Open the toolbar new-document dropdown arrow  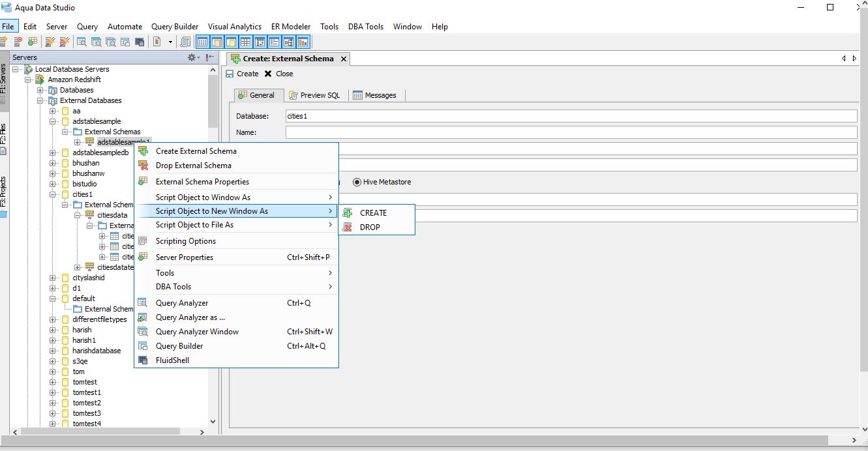pos(170,42)
